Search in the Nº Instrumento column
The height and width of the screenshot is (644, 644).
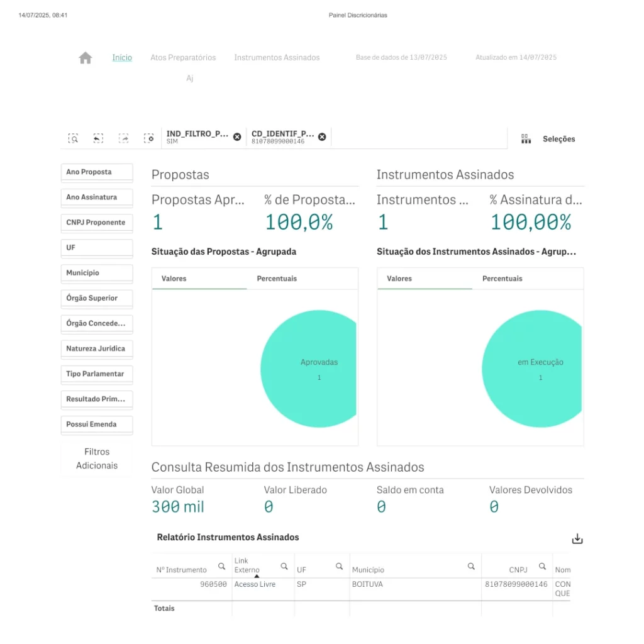click(x=221, y=566)
